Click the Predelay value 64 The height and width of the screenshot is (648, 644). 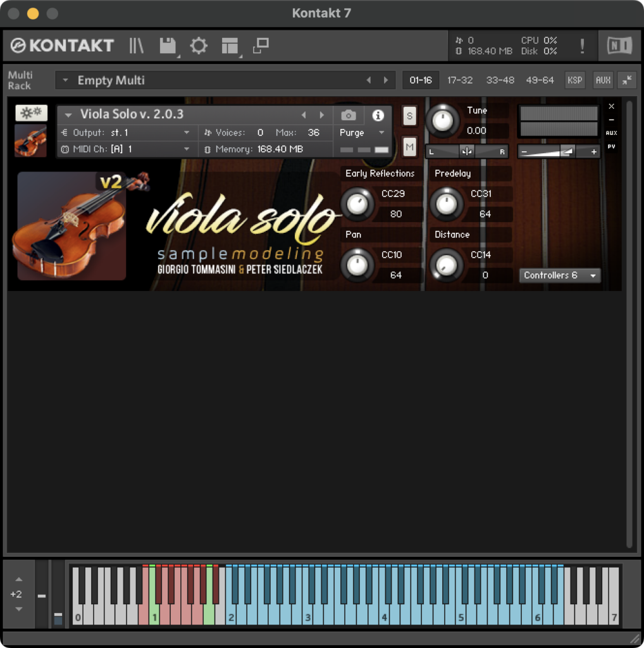485,214
